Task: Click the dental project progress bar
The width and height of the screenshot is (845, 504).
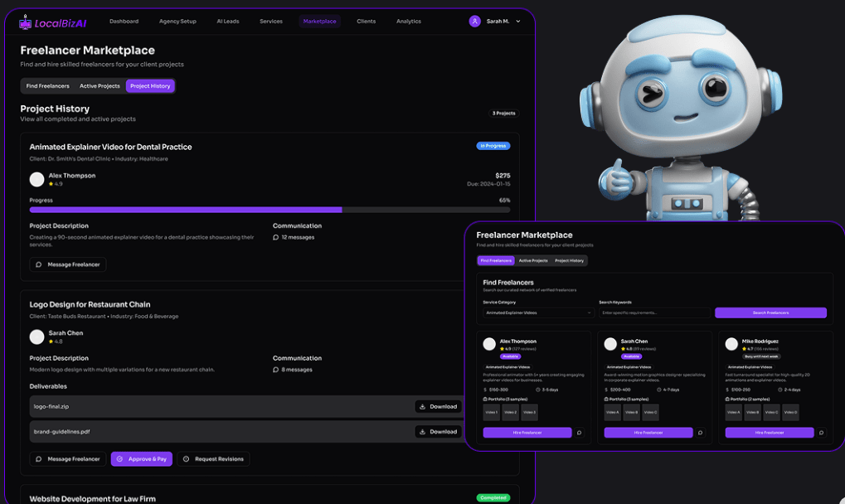Action: click(x=270, y=210)
